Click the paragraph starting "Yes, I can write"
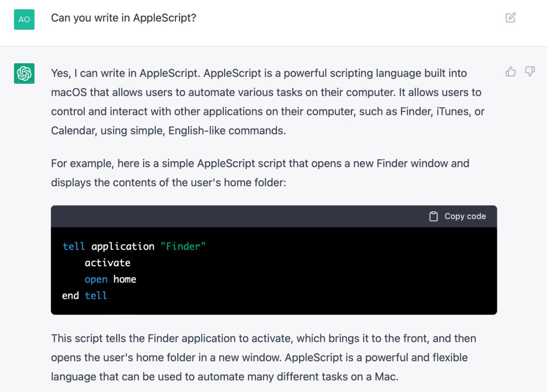Image resolution: width=547 pixels, height=392 pixels. pyautogui.click(x=260, y=102)
